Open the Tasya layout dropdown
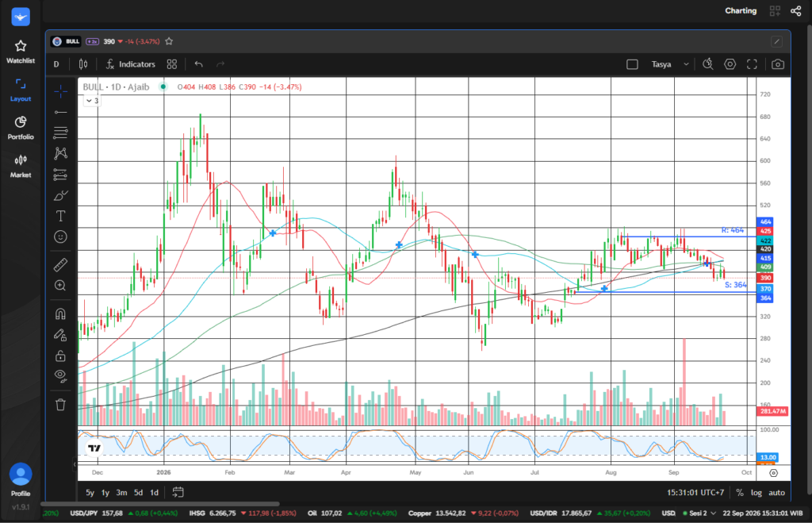 [670, 64]
